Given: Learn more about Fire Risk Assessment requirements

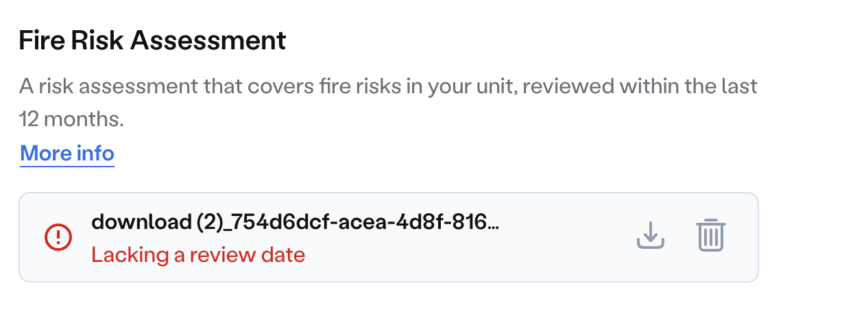Looking at the screenshot, I should point(67,153).
